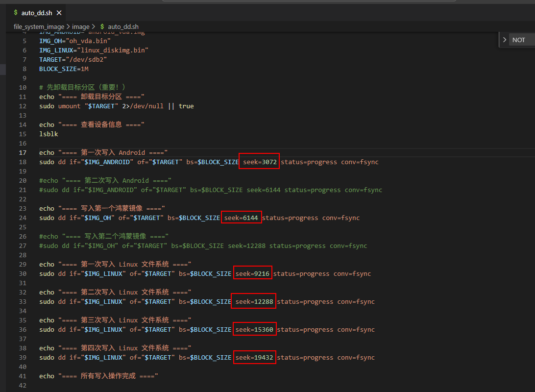
Task: Select line 18 via its line number
Action: (23, 162)
